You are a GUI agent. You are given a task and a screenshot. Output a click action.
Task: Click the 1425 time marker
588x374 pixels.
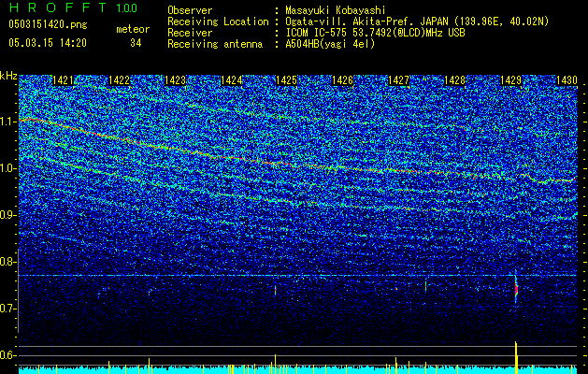(x=287, y=80)
